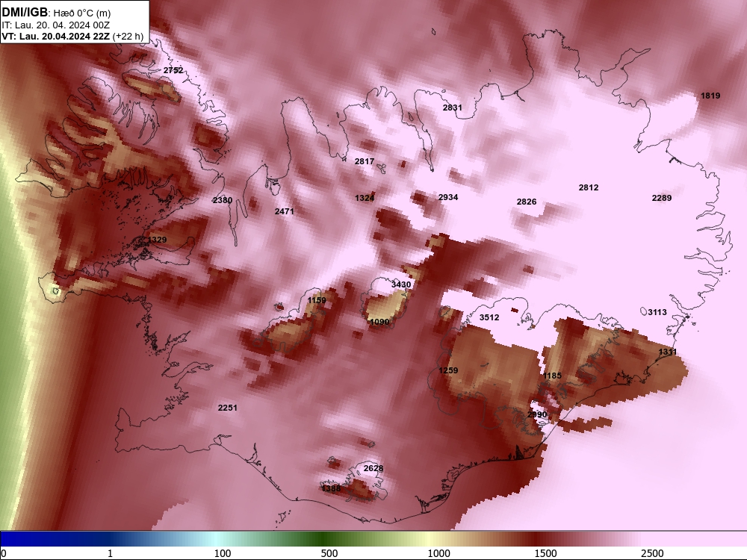747x560 pixels.
Task: Click the map value 1819
Action: click(x=710, y=96)
